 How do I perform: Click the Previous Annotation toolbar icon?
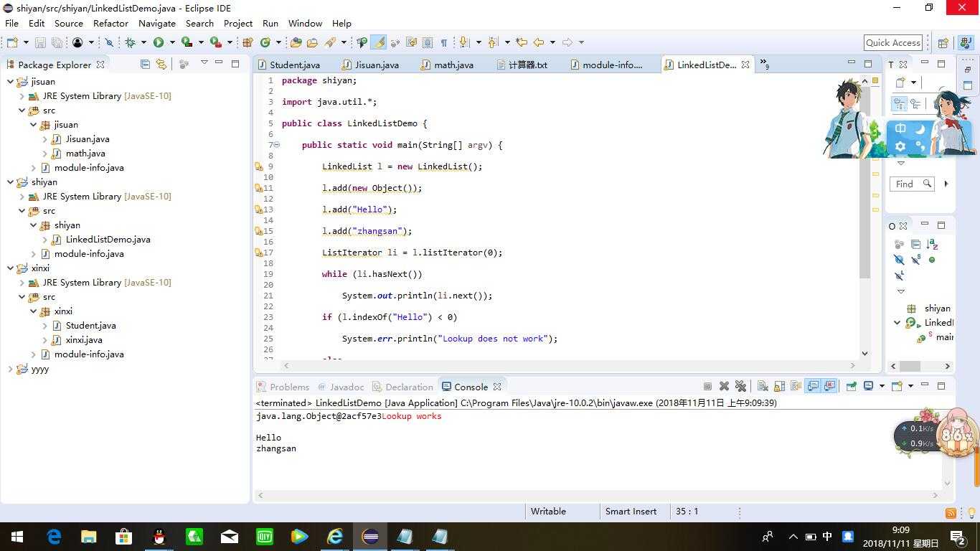[494, 42]
